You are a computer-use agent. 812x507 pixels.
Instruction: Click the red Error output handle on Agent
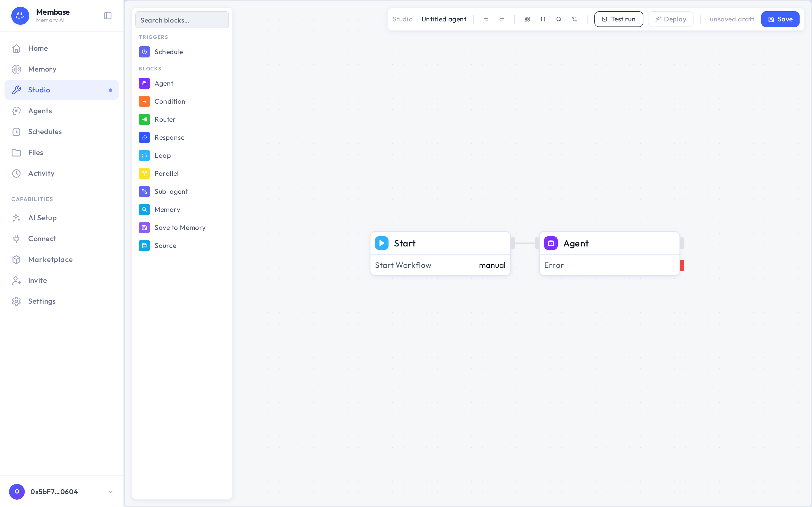click(682, 266)
